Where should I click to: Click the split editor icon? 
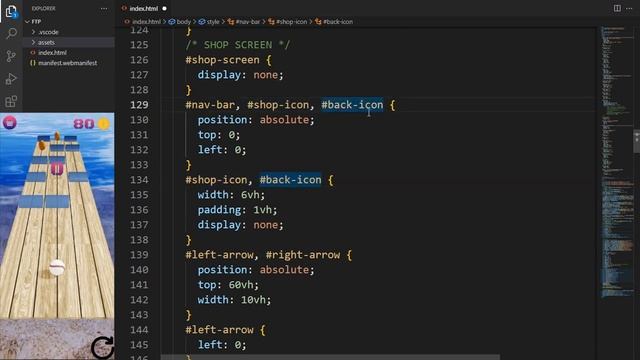(617, 8)
